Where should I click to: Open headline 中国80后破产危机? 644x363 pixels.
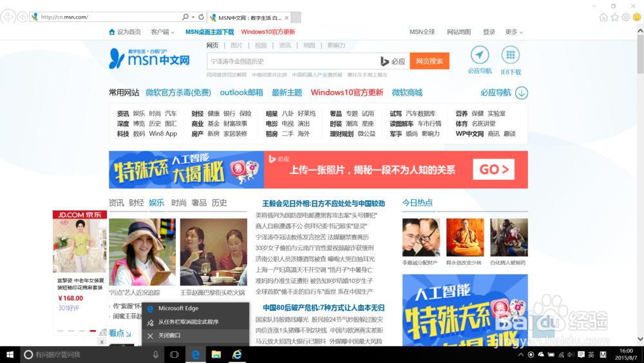324,308
